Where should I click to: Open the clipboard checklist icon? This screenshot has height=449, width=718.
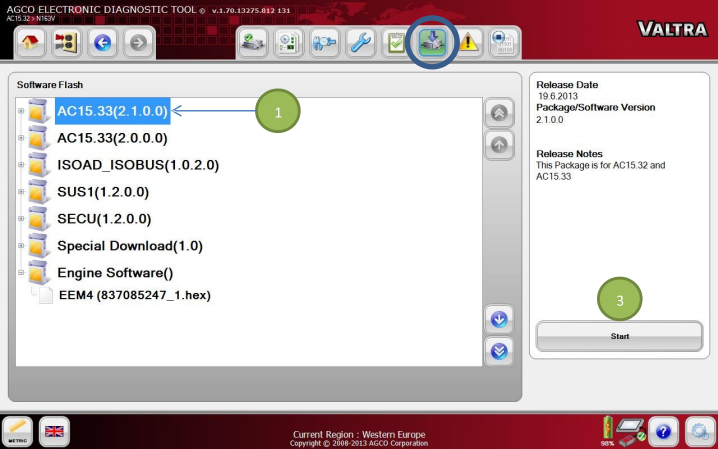coord(396,43)
